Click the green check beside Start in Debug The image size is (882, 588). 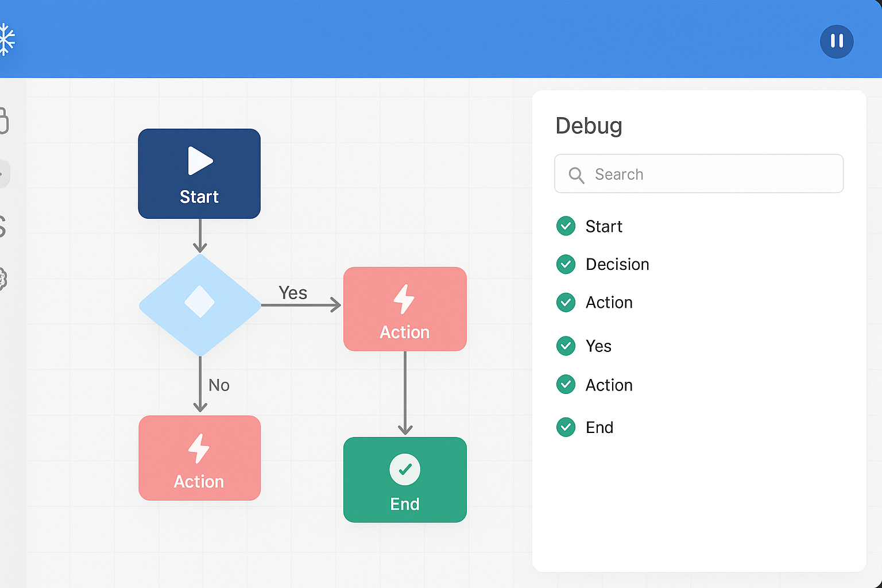click(566, 226)
